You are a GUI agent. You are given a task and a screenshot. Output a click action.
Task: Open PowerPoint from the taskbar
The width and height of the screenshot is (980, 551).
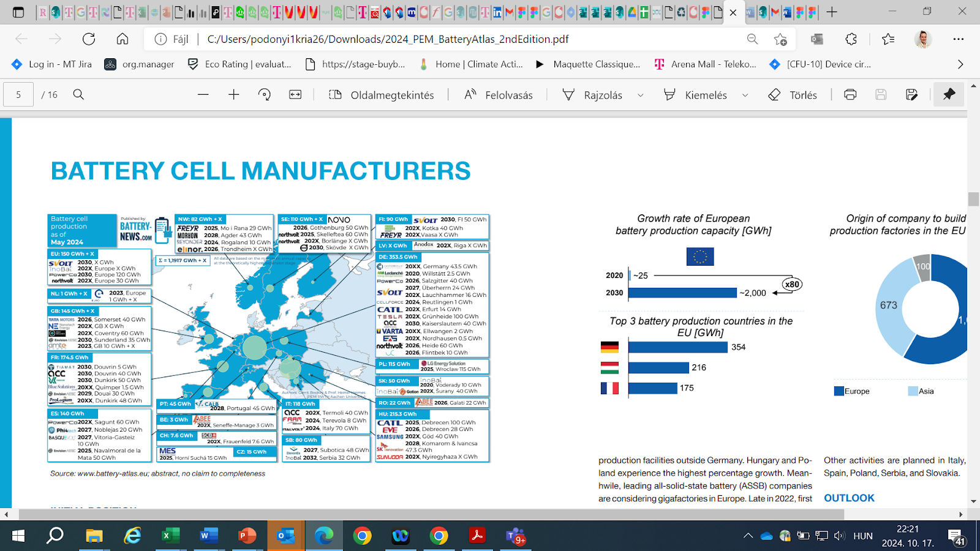[247, 536]
